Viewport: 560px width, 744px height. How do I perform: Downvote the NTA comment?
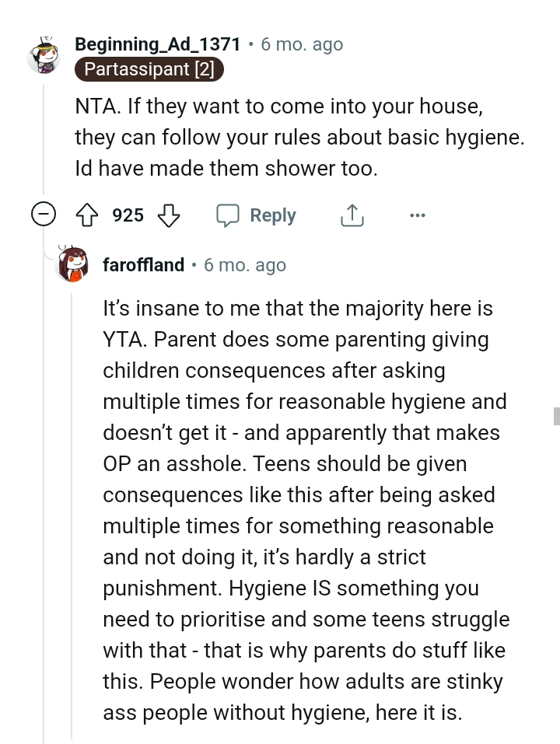point(169,215)
